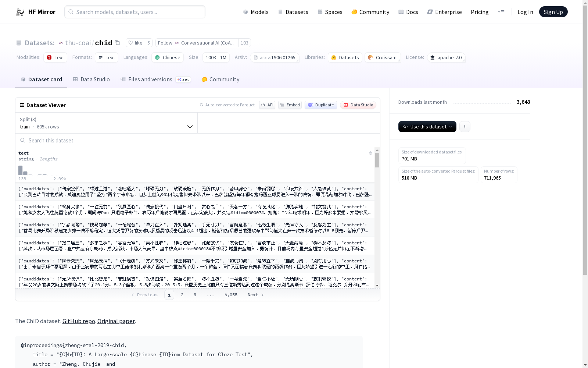Open Docs in the top navigation

coord(408,12)
